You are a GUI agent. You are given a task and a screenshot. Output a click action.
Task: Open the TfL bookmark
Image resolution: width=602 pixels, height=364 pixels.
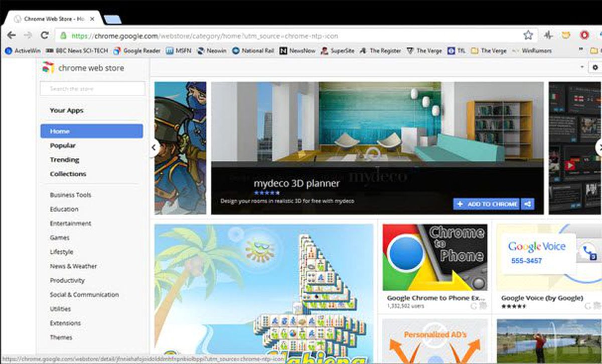pos(457,51)
